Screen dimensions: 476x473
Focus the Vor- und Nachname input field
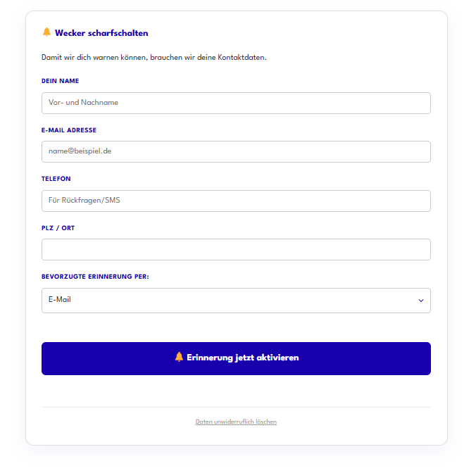(x=236, y=103)
